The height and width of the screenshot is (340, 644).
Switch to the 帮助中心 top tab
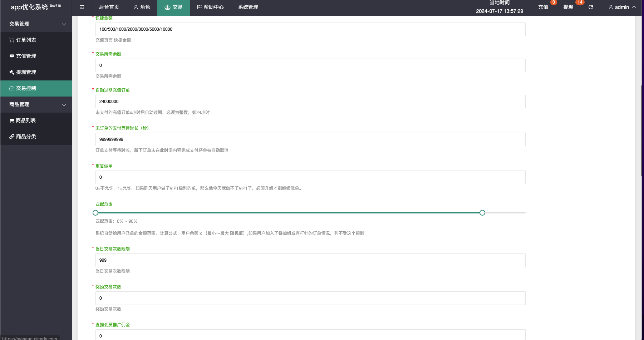[x=210, y=7]
